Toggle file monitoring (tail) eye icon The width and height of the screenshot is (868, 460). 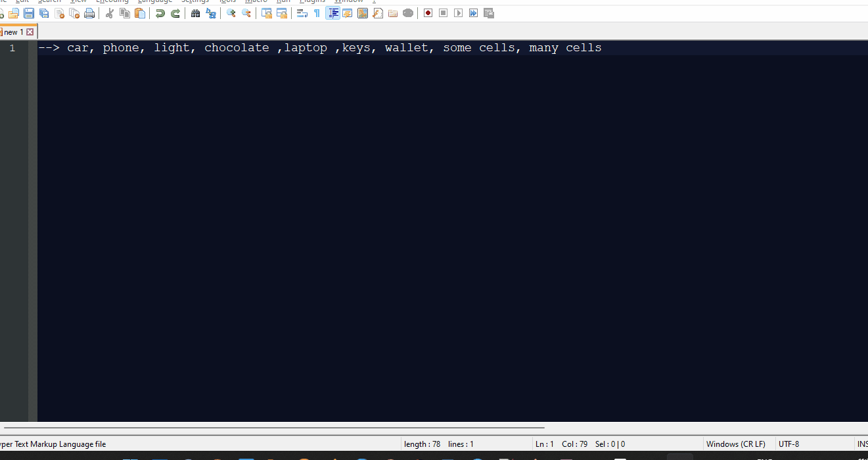[x=408, y=13]
